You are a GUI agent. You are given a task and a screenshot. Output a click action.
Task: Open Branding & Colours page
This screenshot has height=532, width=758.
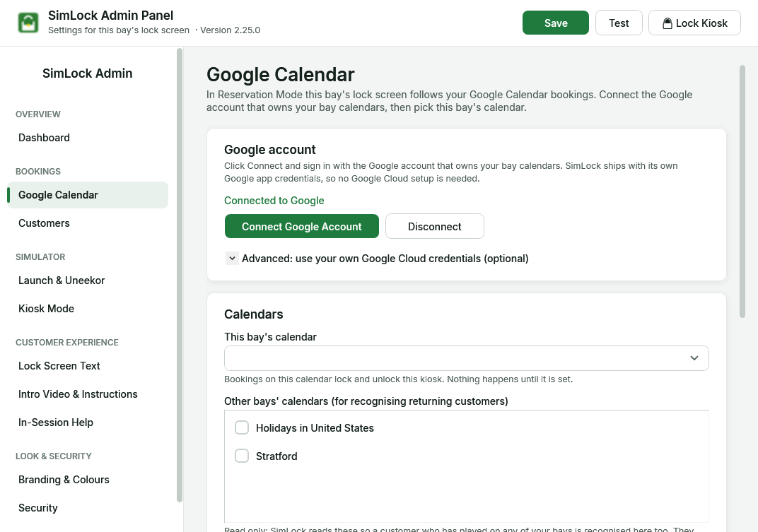(88, 480)
